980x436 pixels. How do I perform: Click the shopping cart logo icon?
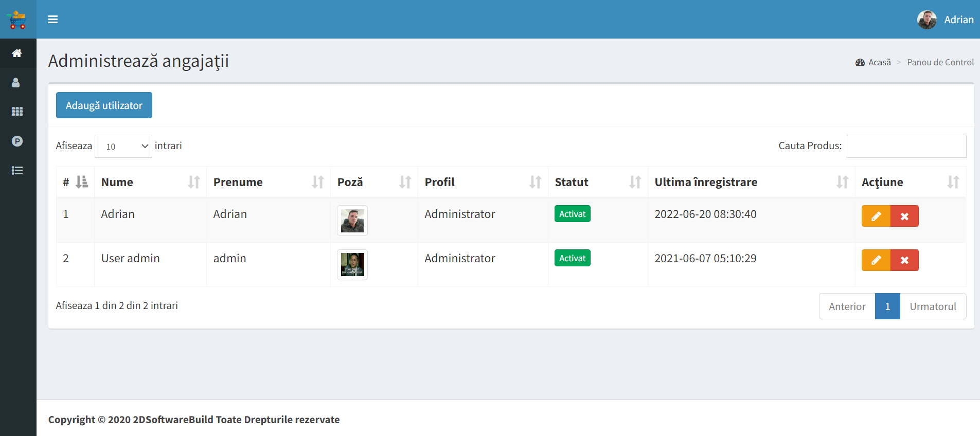click(17, 20)
